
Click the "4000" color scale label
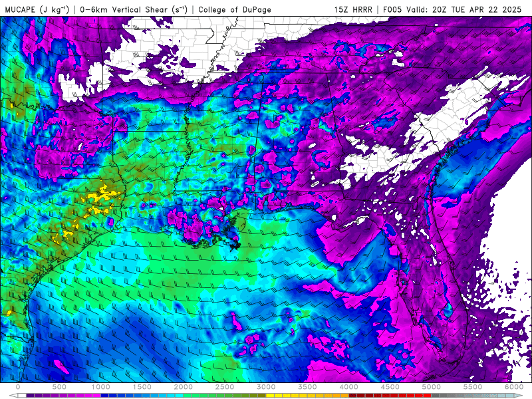click(348, 387)
